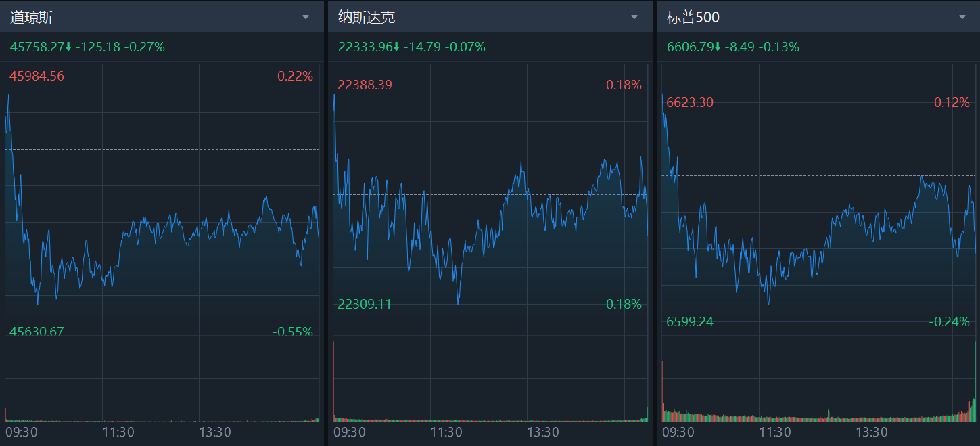Click the 09:30 time label under 标普500
Image resolution: width=980 pixels, height=446 pixels.
(x=678, y=432)
